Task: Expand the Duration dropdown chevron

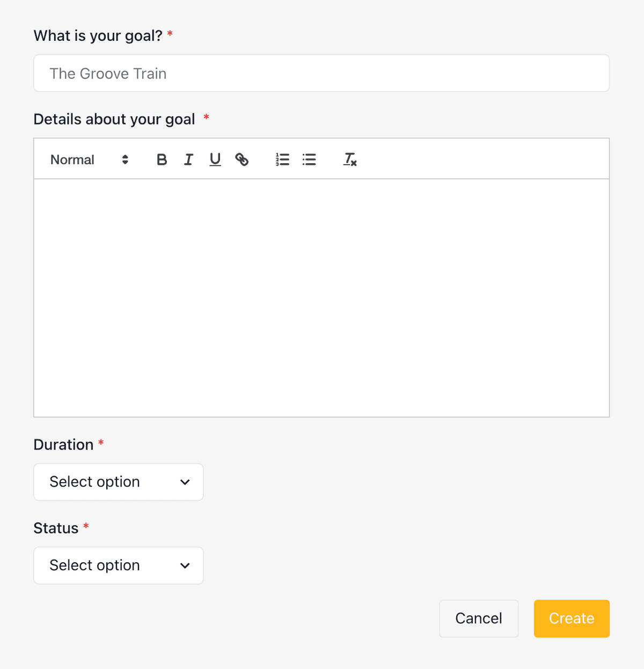Action: pos(185,482)
